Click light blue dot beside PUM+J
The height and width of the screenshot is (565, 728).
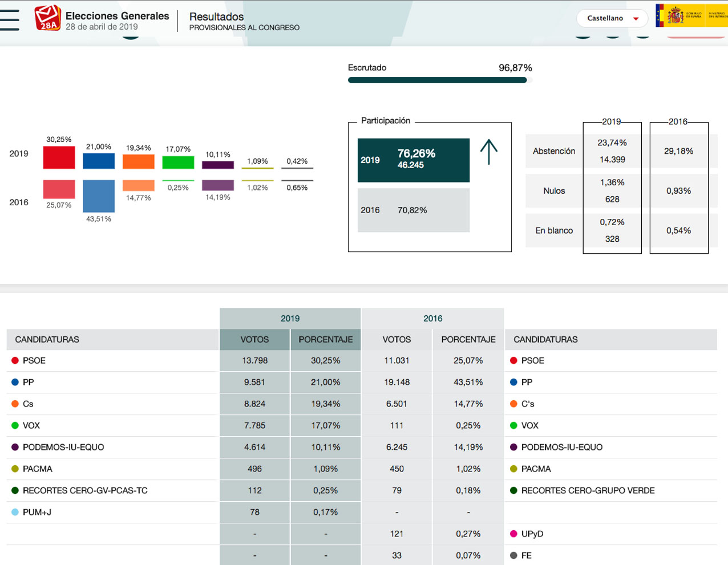pos(15,512)
